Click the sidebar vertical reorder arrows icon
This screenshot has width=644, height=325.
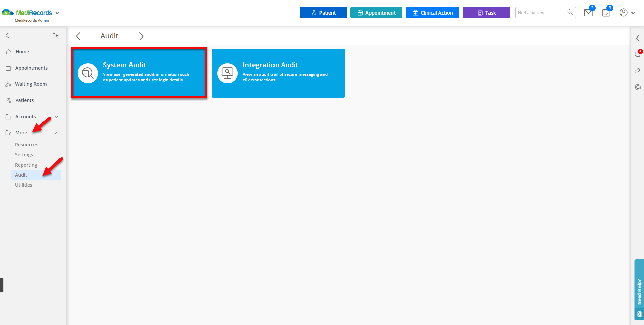click(8, 35)
